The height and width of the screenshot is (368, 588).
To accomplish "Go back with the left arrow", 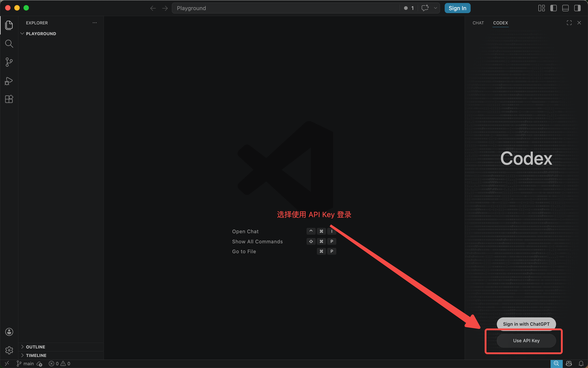I will click(x=153, y=8).
